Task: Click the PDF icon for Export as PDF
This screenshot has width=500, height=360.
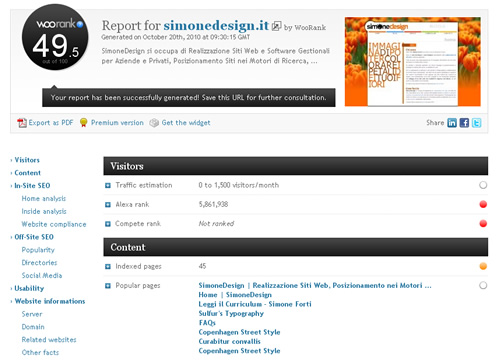Action: pos(22,123)
